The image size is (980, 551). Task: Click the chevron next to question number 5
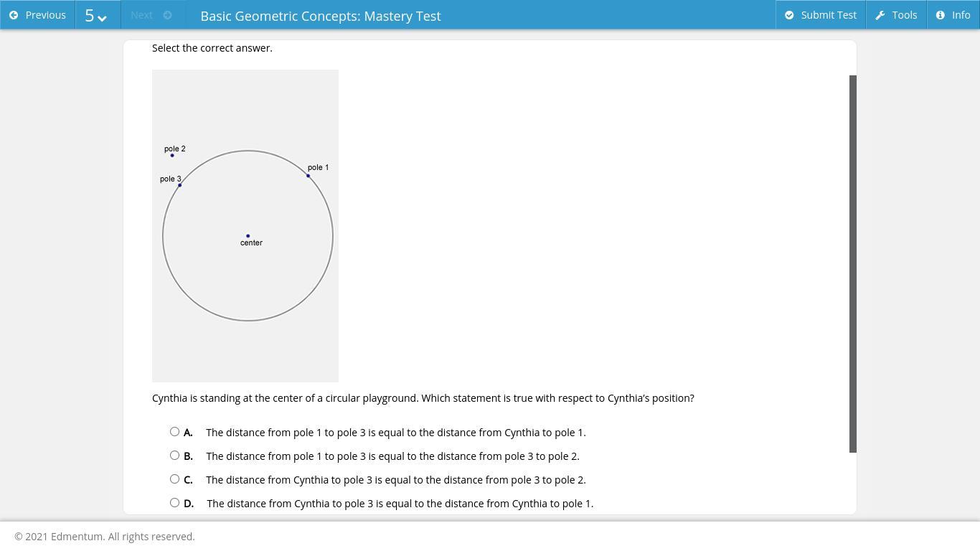[102, 18]
